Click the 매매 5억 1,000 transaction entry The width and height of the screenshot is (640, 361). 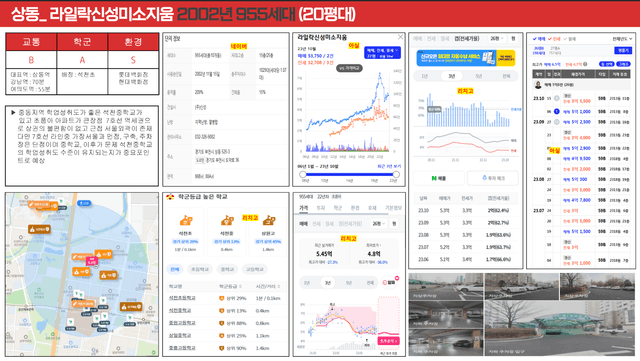(x=577, y=111)
